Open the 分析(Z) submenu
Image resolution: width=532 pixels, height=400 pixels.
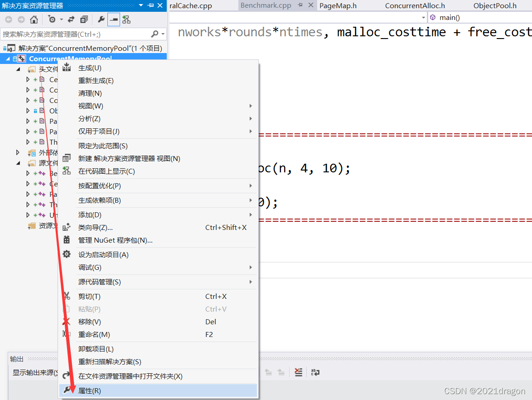(158, 118)
